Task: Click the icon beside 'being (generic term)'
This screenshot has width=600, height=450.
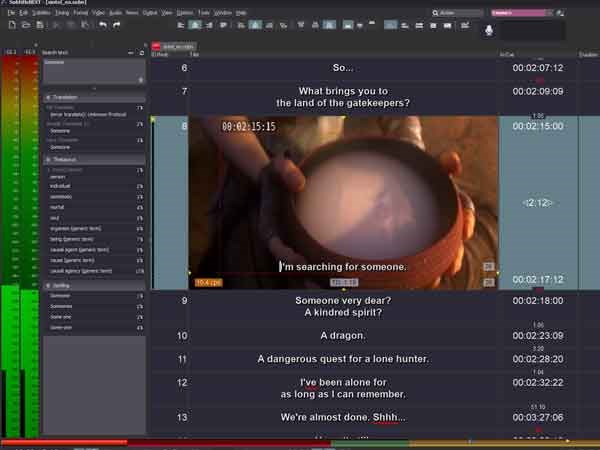Action: point(140,240)
